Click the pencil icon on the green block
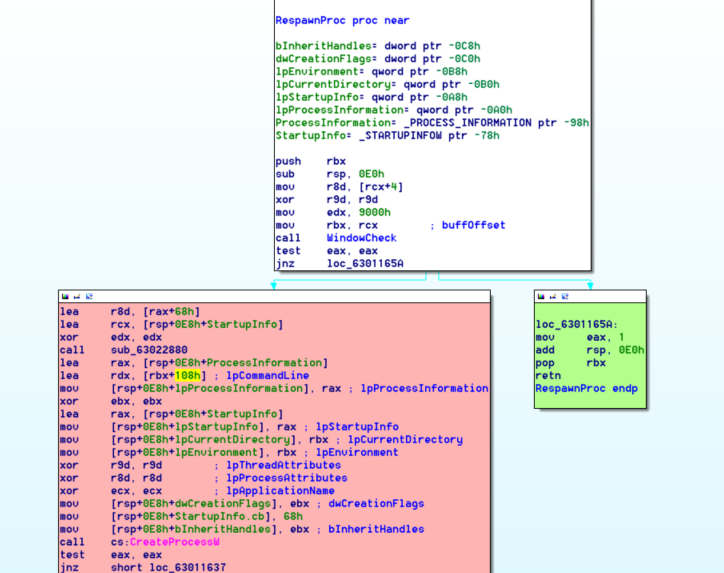The width and height of the screenshot is (724, 573). (552, 297)
